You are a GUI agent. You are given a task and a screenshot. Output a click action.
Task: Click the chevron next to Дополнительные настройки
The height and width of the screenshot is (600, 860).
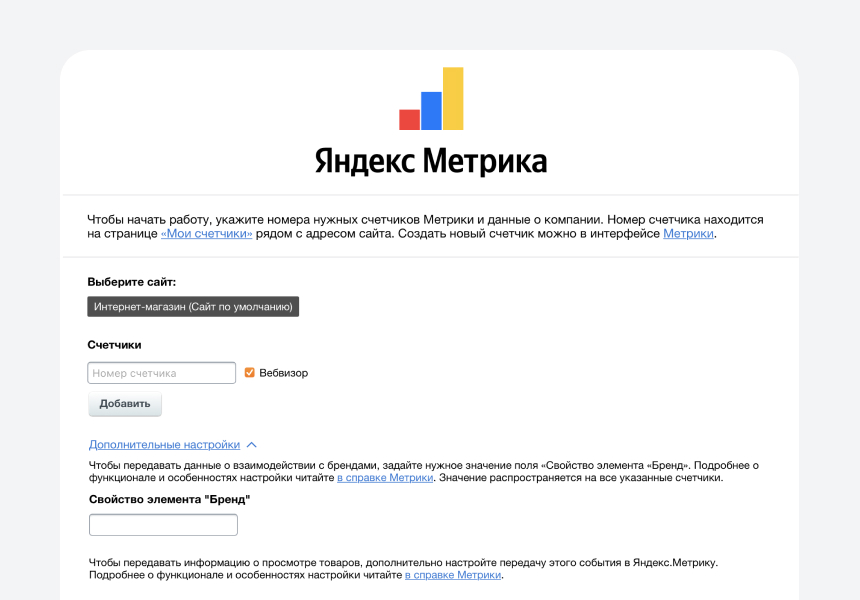[x=253, y=446]
